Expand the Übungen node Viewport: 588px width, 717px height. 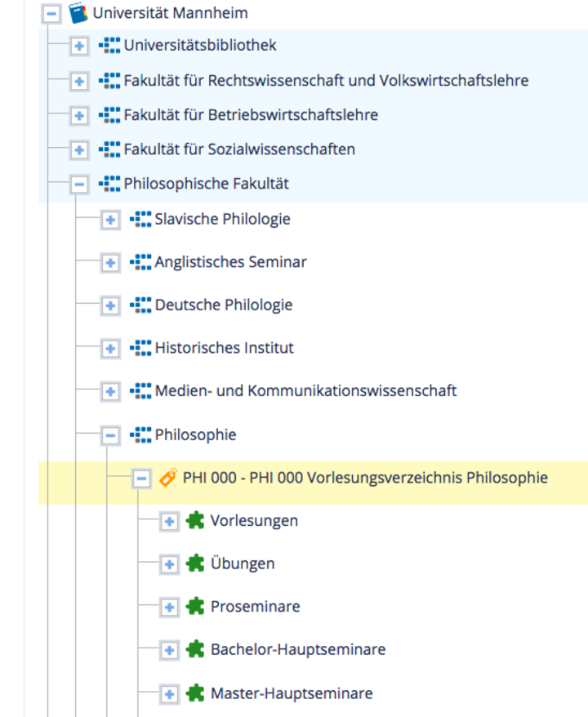tap(169, 565)
